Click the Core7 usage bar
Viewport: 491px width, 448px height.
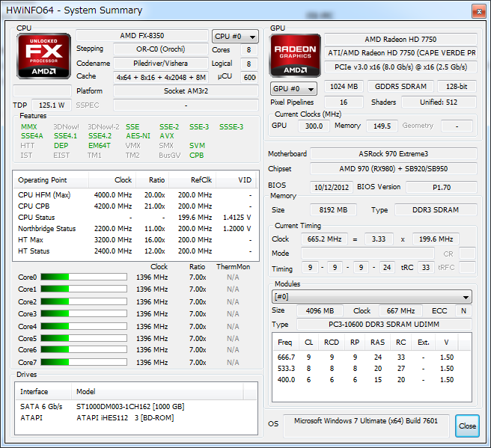click(x=84, y=362)
